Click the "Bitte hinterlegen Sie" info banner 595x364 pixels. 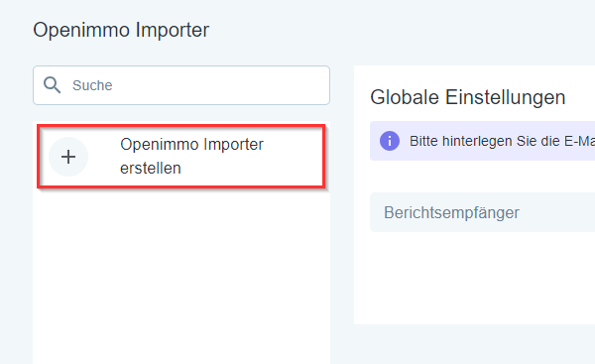[482, 141]
